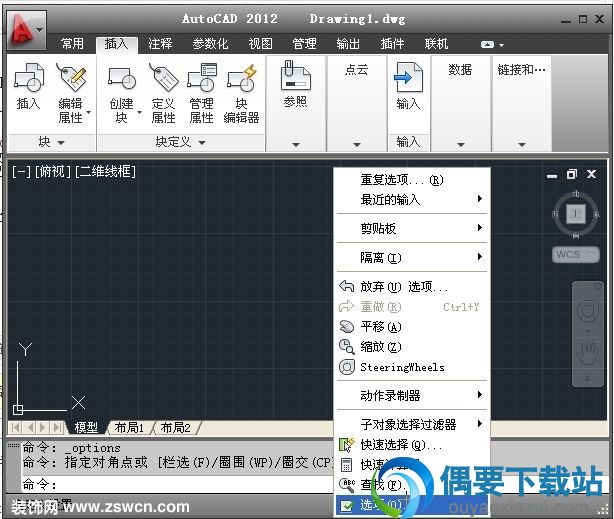Screen dimensions: 614x519
Task: Jump to last layout tab arrow
Action: 58,427
